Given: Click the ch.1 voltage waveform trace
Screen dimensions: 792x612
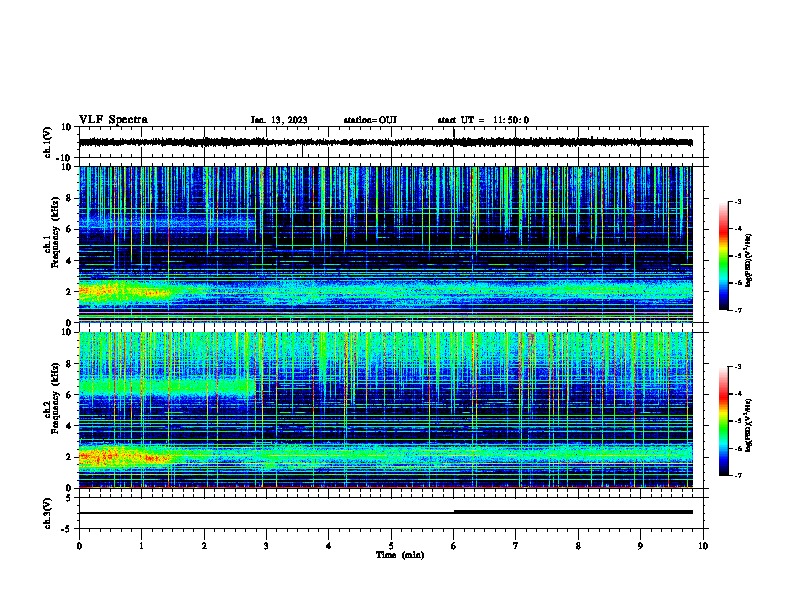Looking at the screenshot, I should pos(385,142).
